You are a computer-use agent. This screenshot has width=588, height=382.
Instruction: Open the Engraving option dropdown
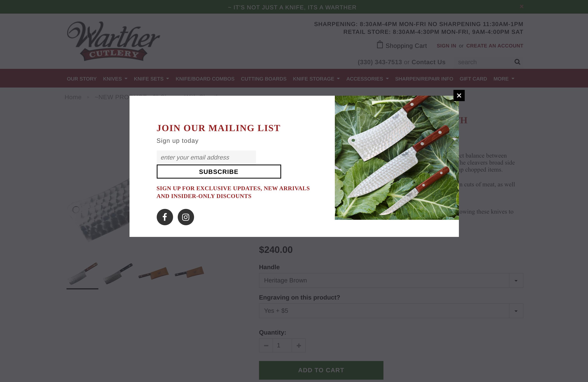point(391,311)
